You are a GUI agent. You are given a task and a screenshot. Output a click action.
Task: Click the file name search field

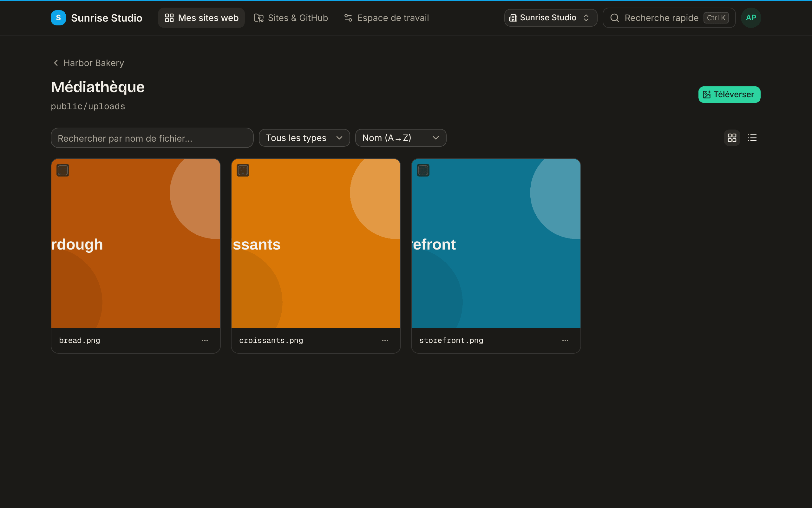coord(152,138)
